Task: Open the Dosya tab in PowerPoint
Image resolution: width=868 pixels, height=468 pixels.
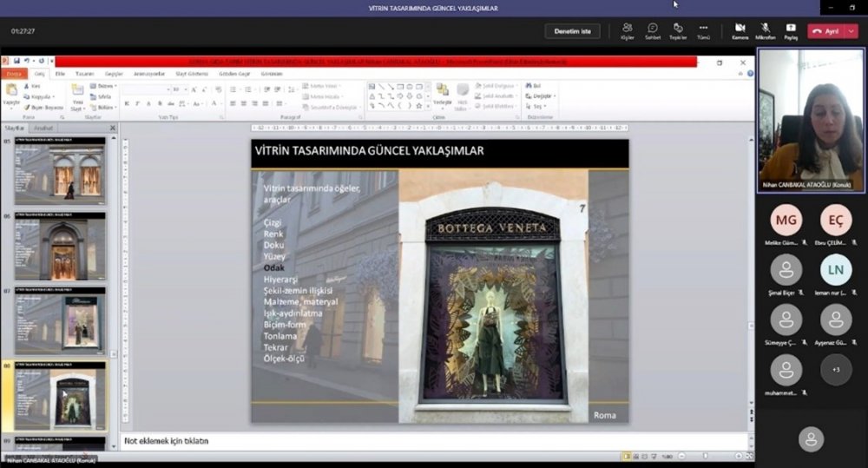Action: 14,74
